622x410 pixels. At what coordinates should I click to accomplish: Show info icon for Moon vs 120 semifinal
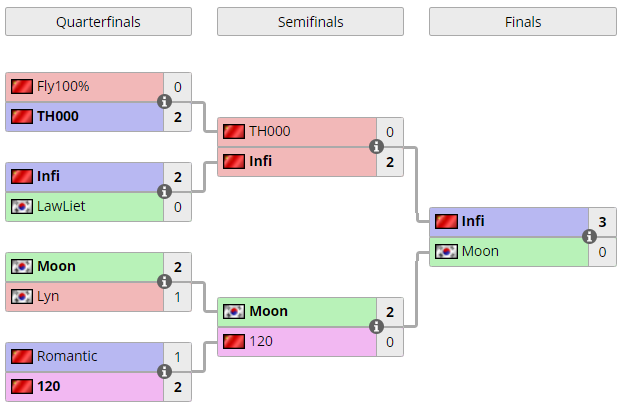[x=376, y=327]
